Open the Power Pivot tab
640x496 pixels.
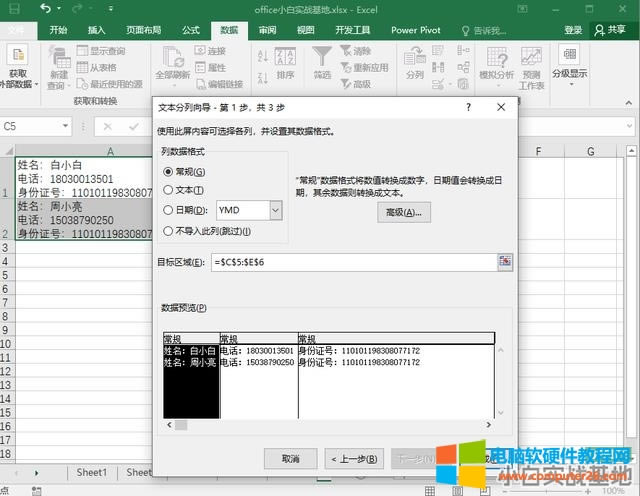click(416, 30)
